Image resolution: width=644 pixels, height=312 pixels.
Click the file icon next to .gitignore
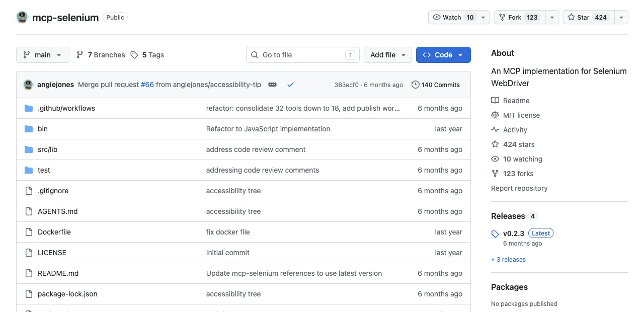pyautogui.click(x=29, y=191)
